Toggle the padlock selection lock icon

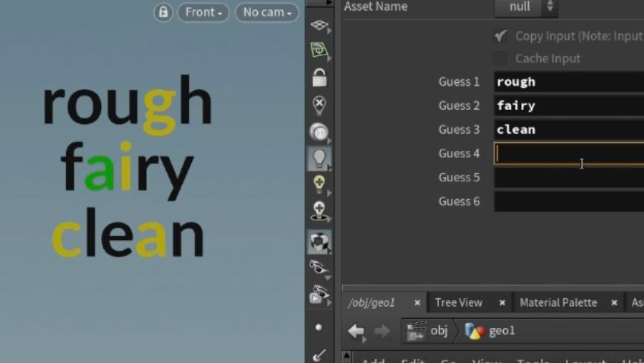pos(319,77)
